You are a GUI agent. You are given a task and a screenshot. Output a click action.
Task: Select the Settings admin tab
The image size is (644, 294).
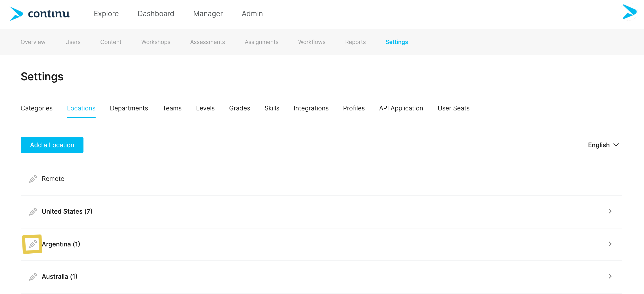[397, 42]
